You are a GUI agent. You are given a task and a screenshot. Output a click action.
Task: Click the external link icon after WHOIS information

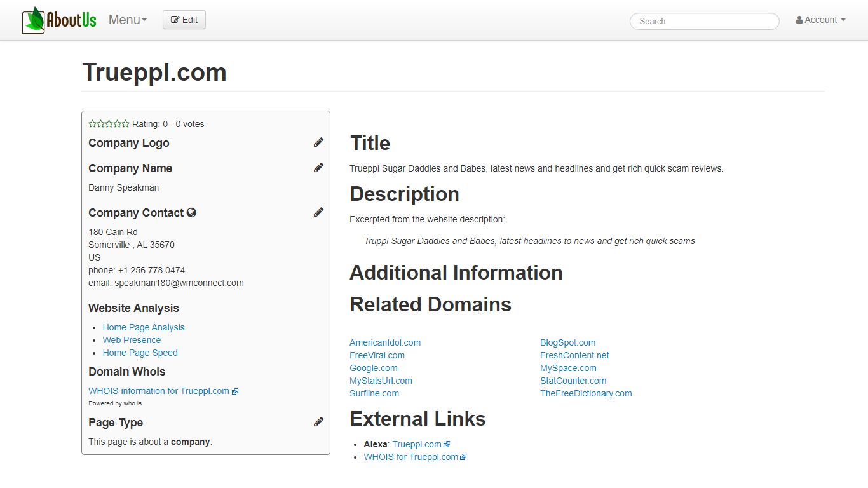pos(235,391)
